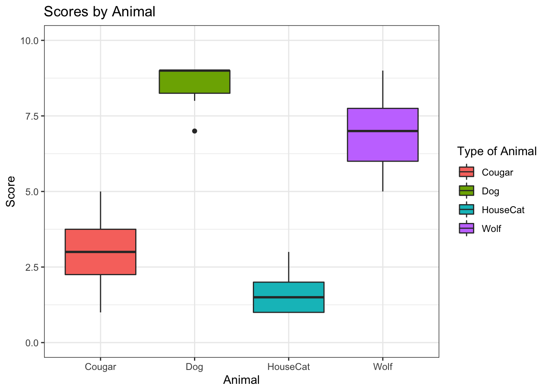Click the Cougar x-axis tick label

(100, 367)
